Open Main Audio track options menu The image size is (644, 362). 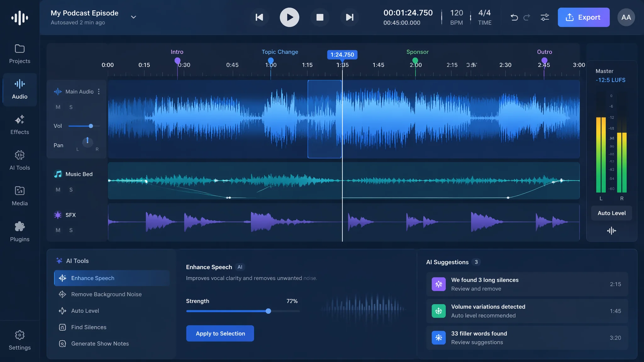tap(99, 91)
